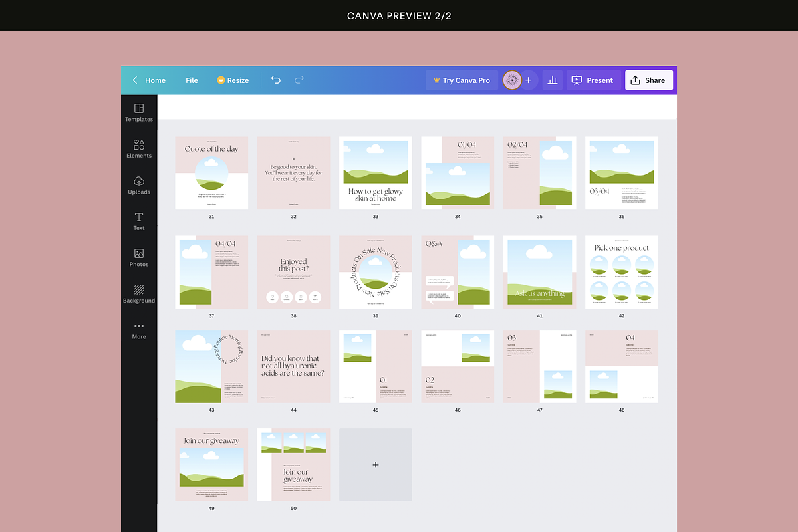The width and height of the screenshot is (798, 532).
Task: Click the Try Canva Pro button
Action: pyautogui.click(x=462, y=80)
